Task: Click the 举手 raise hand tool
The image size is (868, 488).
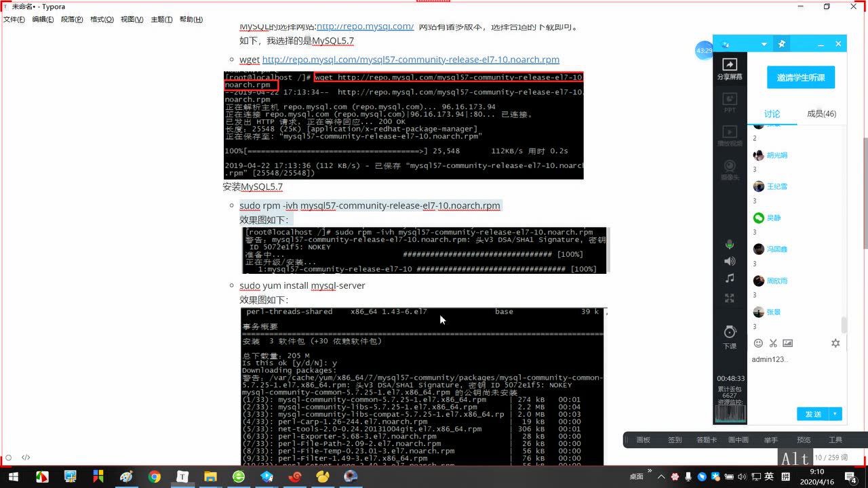Action: (x=771, y=440)
